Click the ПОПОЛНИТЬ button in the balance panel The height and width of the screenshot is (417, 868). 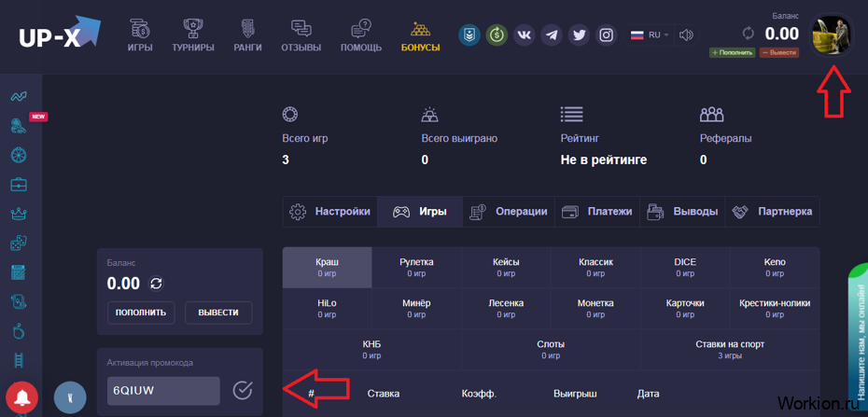141,313
